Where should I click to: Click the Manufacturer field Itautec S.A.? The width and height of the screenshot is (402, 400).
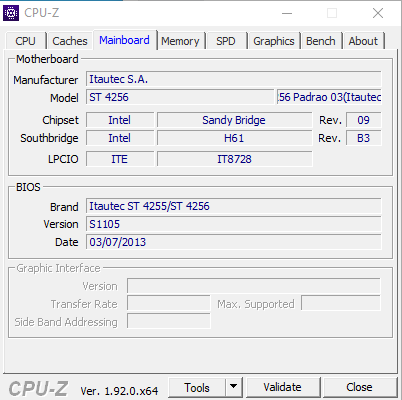234,79
